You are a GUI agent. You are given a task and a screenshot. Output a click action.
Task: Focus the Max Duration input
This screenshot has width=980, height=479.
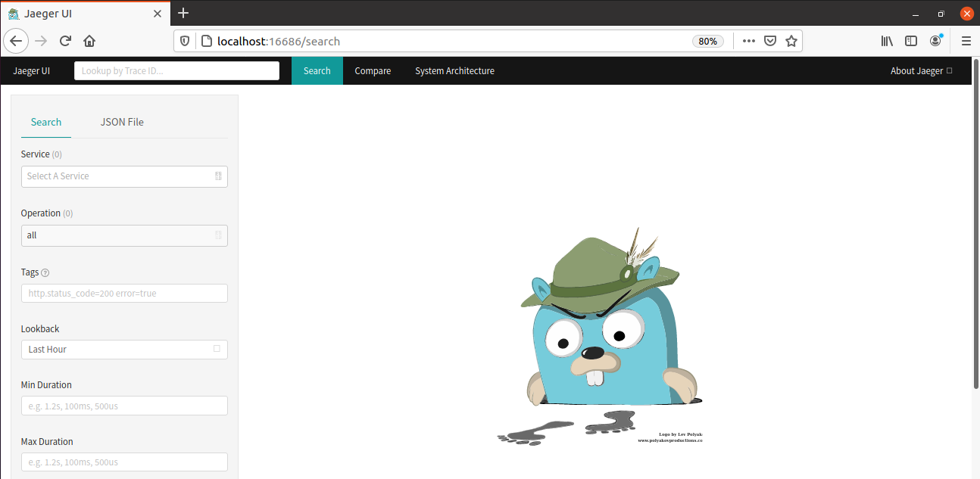124,462
